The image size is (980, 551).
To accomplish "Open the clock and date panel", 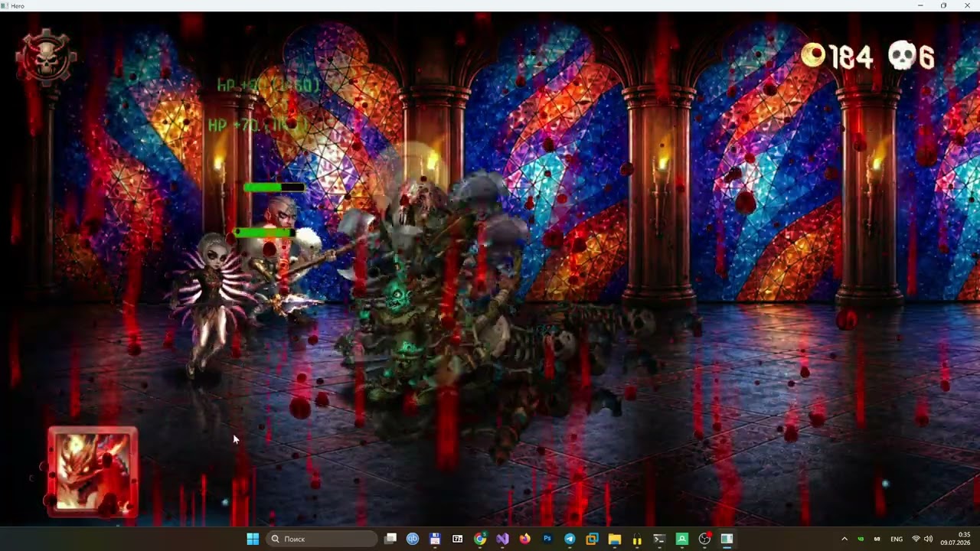I will (x=955, y=539).
